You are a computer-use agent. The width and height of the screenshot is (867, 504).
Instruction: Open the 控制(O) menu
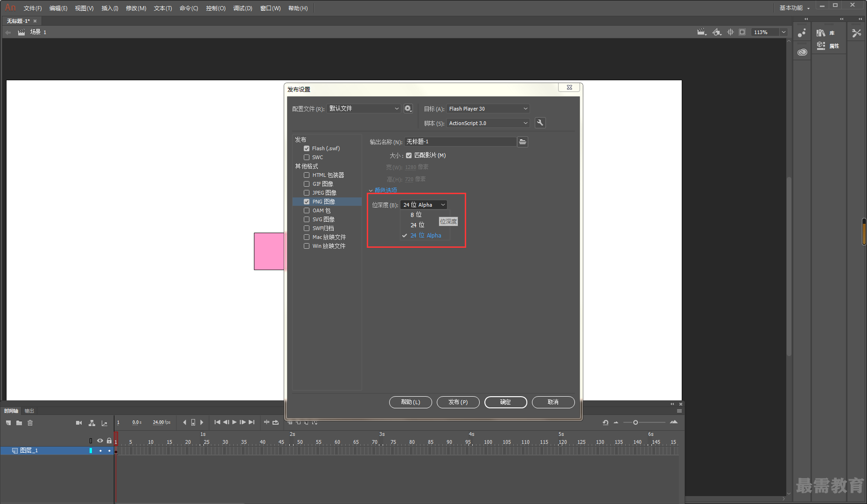216,8
